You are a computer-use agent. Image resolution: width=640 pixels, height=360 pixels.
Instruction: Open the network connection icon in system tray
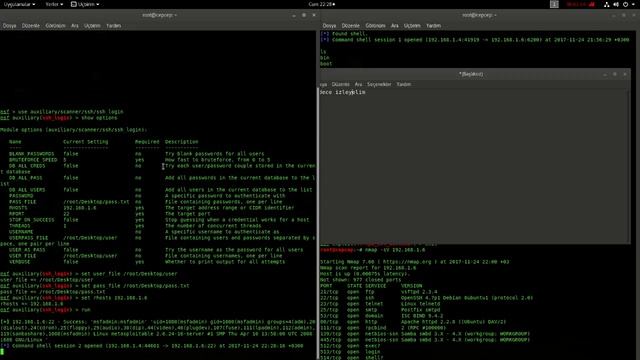point(607,4)
